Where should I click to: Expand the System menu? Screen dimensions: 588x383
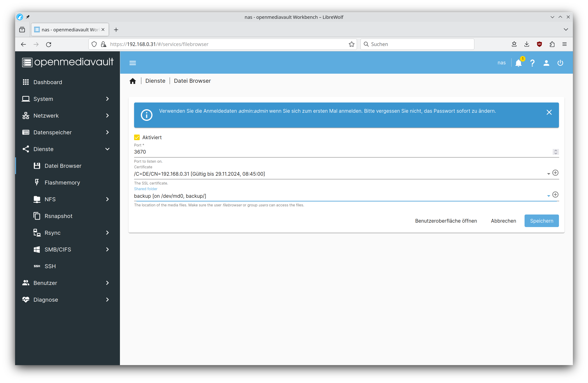(x=67, y=99)
